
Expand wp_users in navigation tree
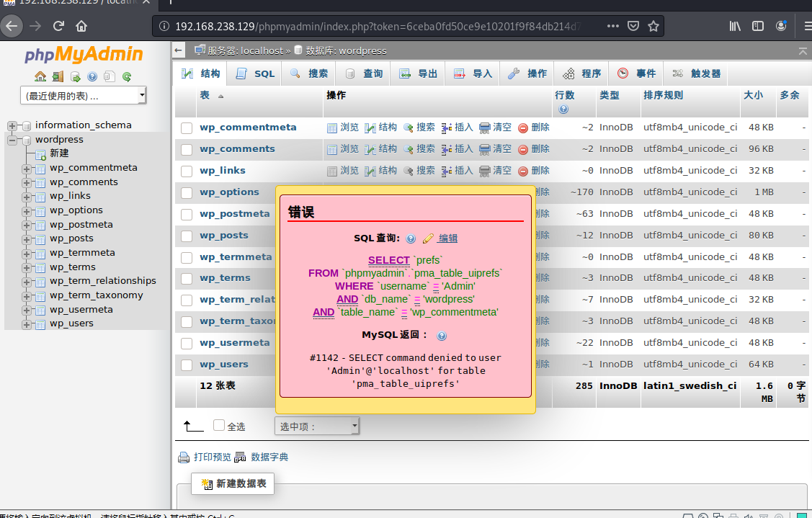click(27, 324)
